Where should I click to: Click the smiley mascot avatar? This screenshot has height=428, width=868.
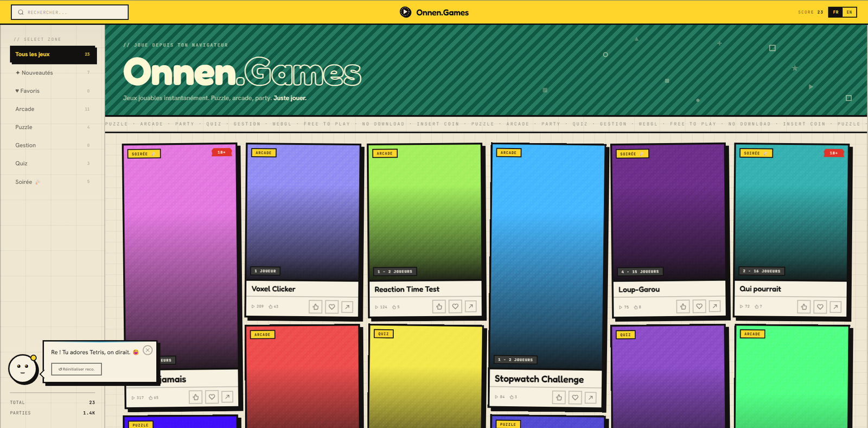pos(23,369)
